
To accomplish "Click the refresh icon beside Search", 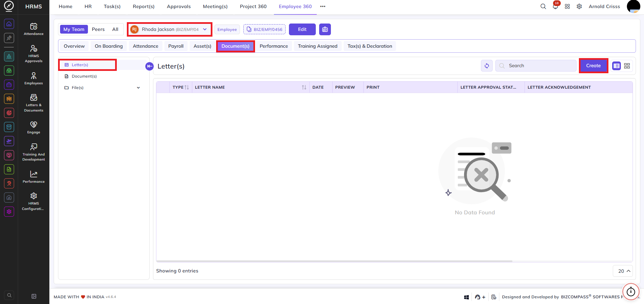I will 487,66.
